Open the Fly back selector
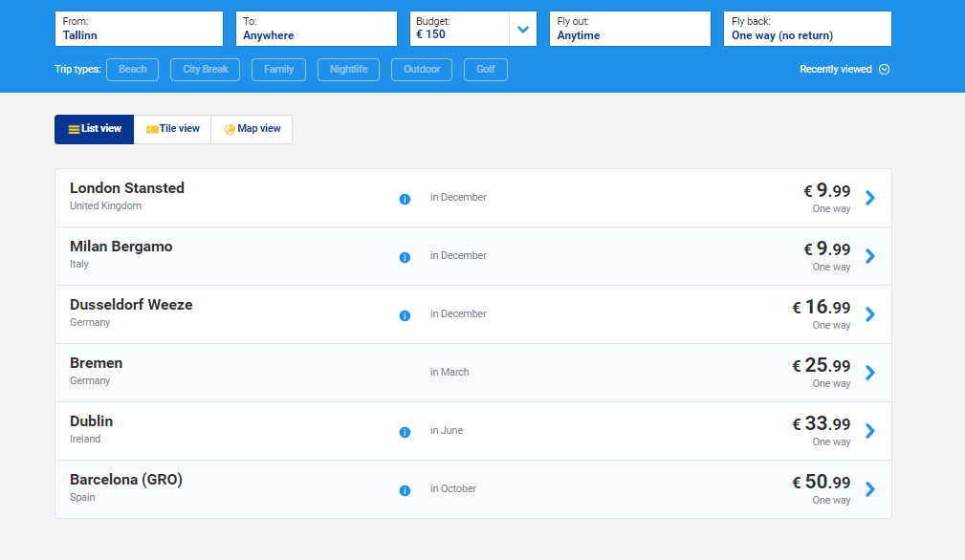965x560 pixels. click(807, 29)
